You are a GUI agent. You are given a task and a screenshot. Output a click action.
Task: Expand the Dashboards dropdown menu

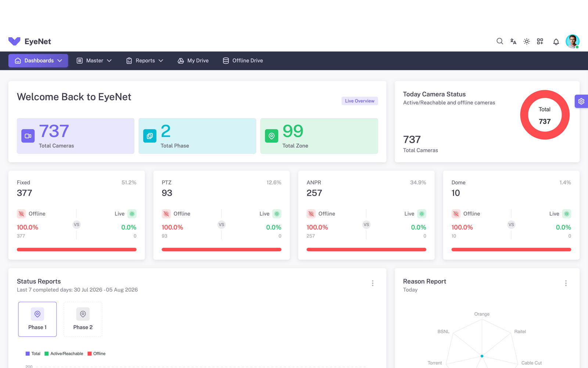[x=38, y=61]
